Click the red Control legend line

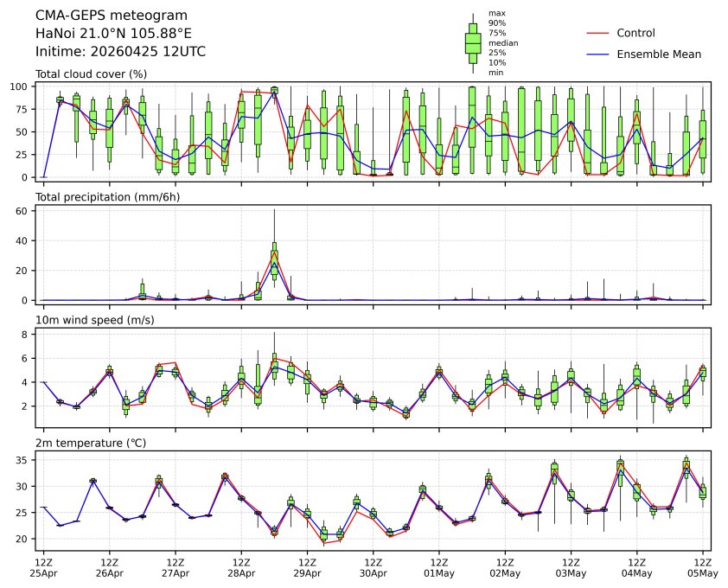click(598, 33)
